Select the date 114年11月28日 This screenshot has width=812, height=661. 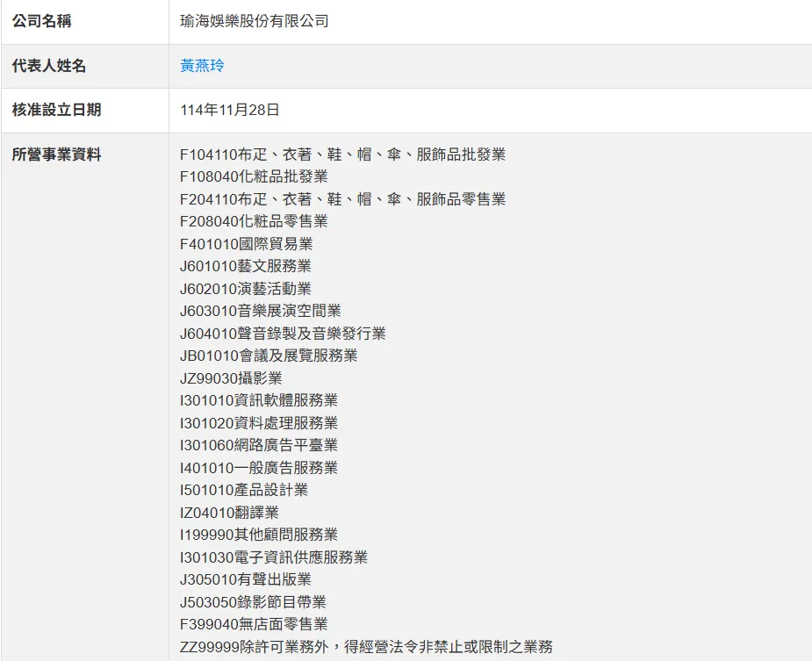(x=230, y=110)
